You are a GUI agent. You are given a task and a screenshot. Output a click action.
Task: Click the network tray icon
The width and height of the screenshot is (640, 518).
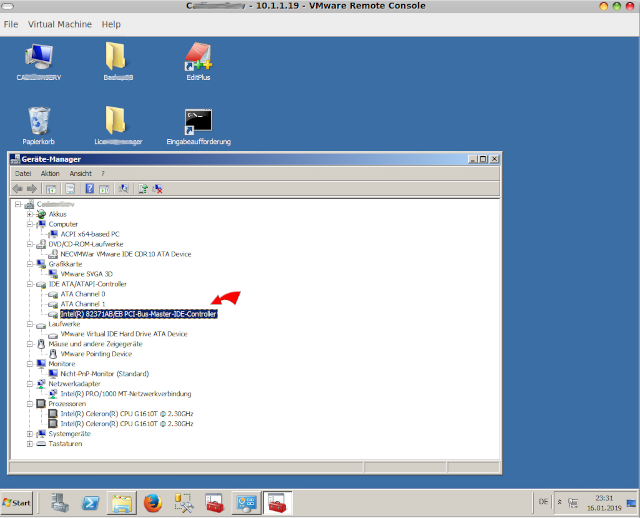tap(573, 503)
